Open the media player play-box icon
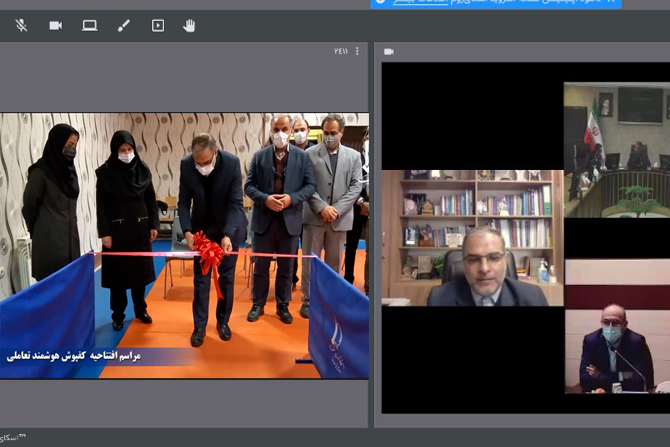Viewport: 670px width, 447px height. pos(158,26)
